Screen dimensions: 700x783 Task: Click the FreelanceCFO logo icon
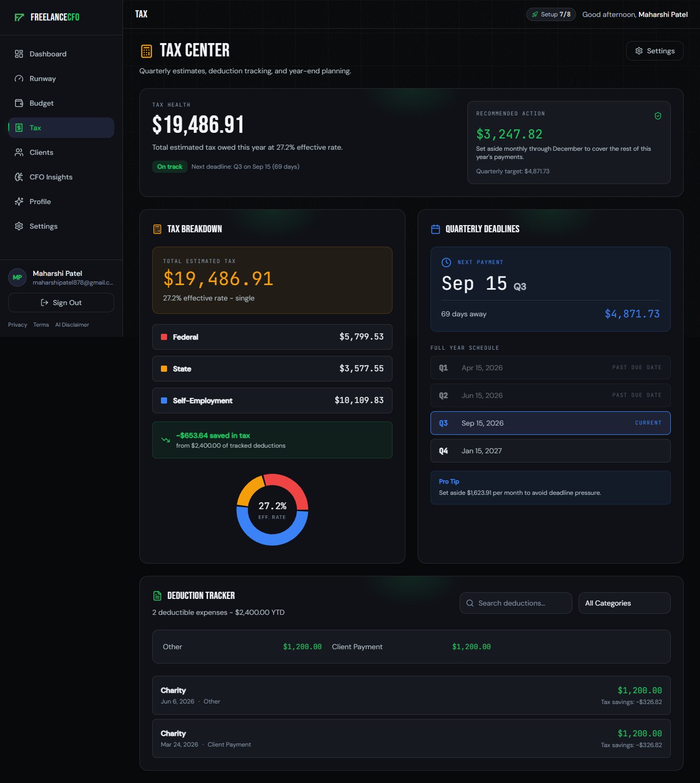pyautogui.click(x=19, y=17)
